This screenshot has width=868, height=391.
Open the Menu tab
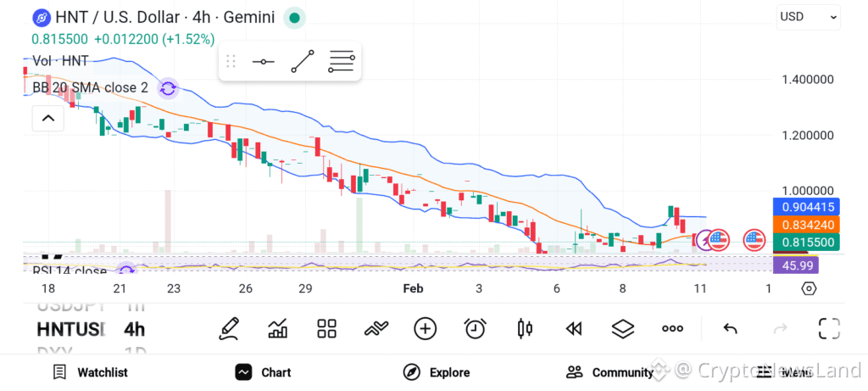click(784, 372)
